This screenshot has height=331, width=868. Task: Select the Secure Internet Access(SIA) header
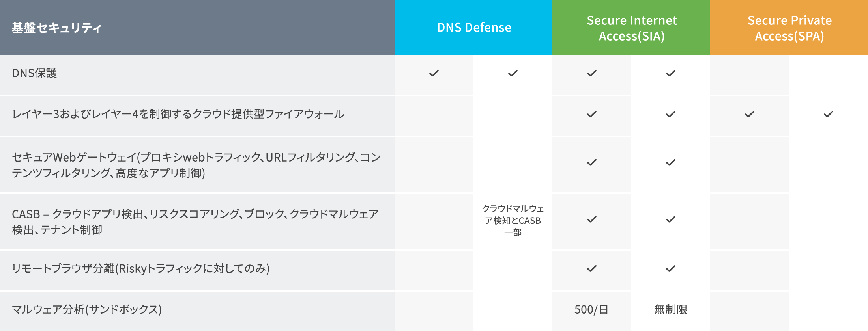(x=632, y=28)
